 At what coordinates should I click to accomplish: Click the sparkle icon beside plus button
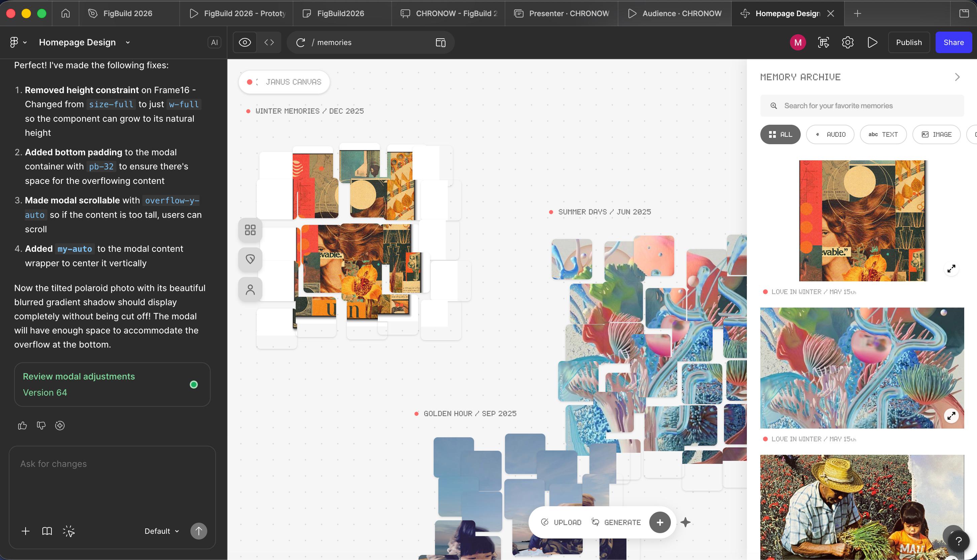[685, 522]
